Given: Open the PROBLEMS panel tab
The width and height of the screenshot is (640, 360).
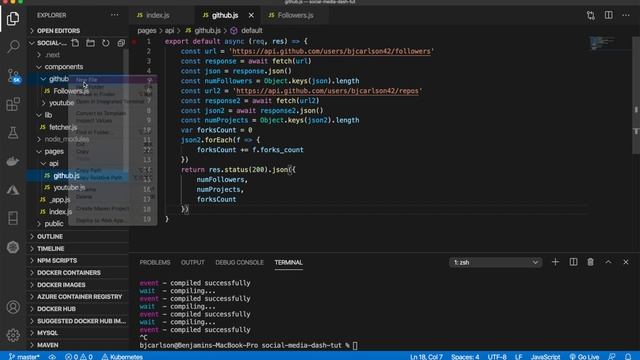Looking at the screenshot, I should (x=155, y=262).
